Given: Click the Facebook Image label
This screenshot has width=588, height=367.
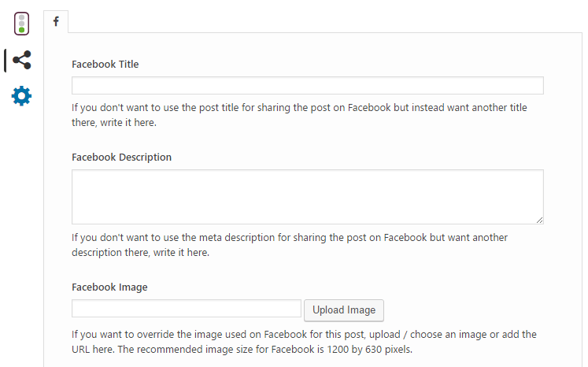Looking at the screenshot, I should pos(109,287).
